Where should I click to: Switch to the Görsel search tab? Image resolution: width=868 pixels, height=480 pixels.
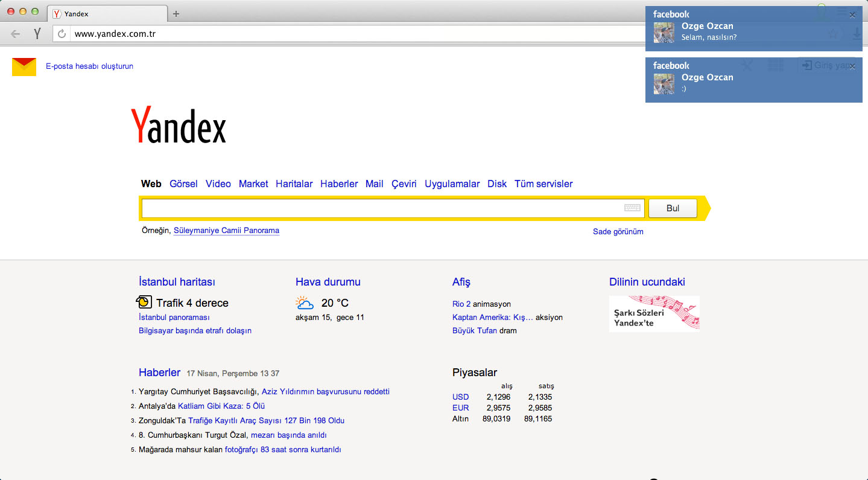[183, 184]
